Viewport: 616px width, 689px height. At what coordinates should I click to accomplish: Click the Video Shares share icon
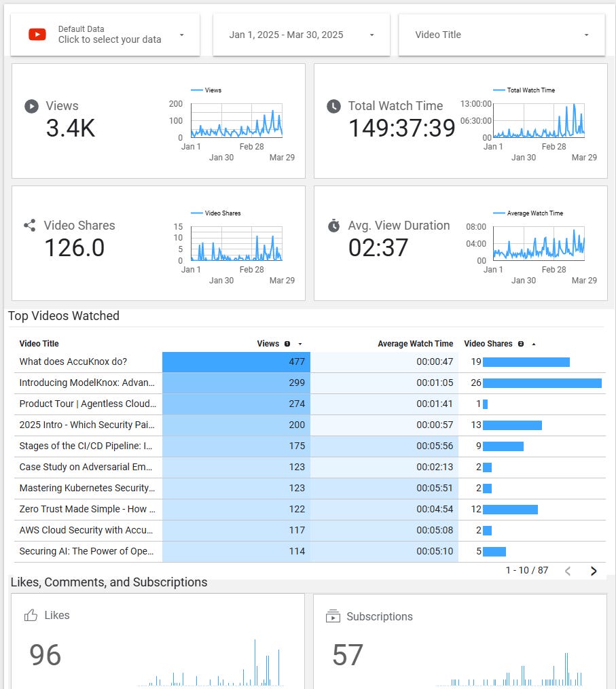(x=30, y=226)
